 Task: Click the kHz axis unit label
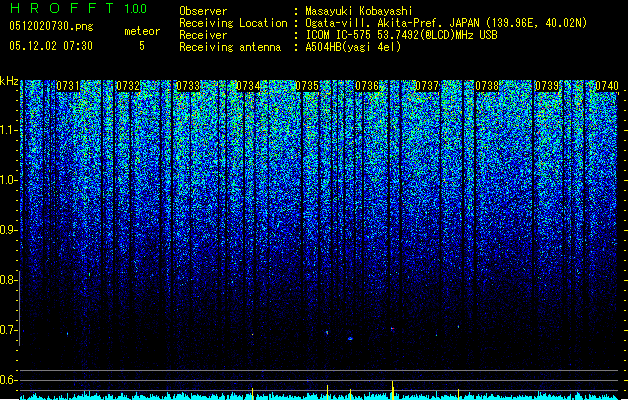tap(9, 81)
